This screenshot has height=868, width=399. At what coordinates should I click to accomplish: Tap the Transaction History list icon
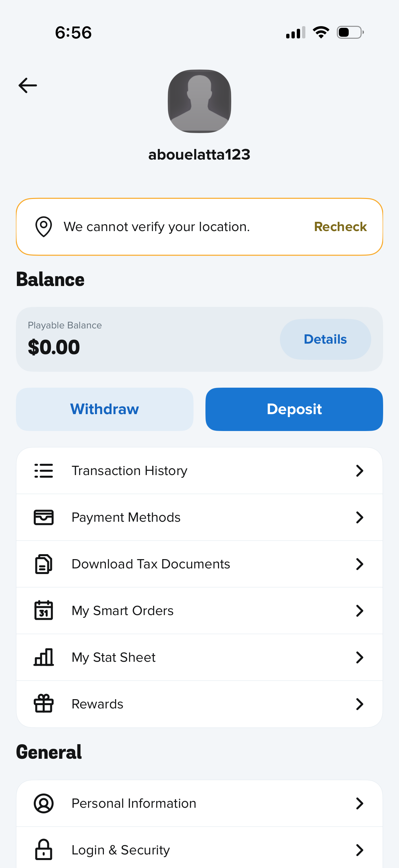tap(44, 471)
